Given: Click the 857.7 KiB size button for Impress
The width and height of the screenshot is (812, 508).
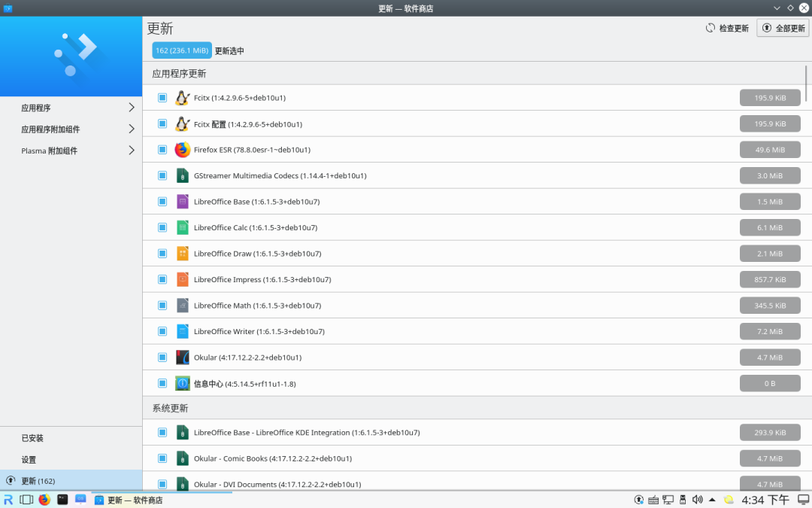Looking at the screenshot, I should pos(770,279).
